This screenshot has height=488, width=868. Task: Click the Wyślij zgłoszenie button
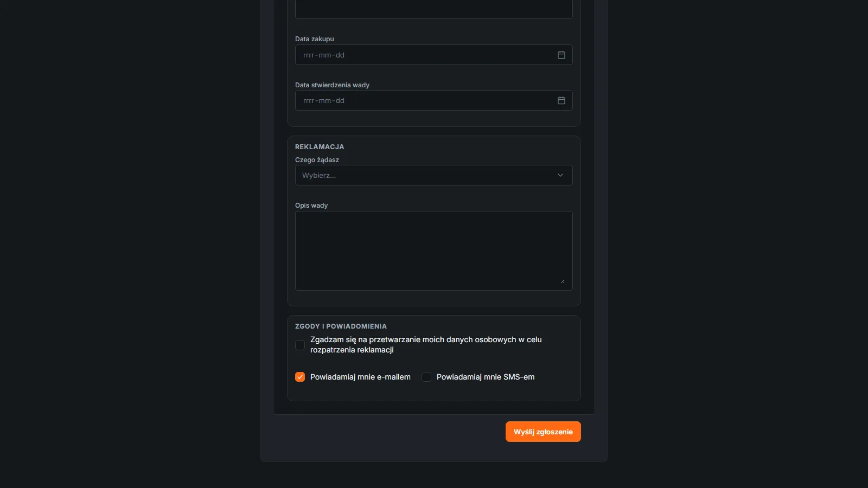543,432
